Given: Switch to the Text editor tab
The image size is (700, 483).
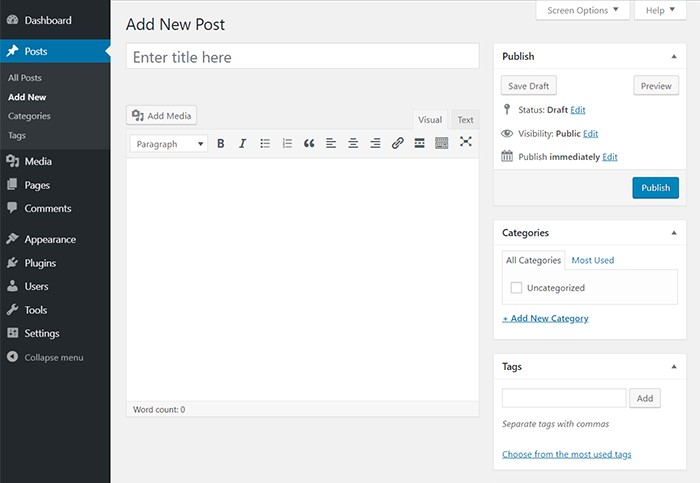Looking at the screenshot, I should click(465, 120).
